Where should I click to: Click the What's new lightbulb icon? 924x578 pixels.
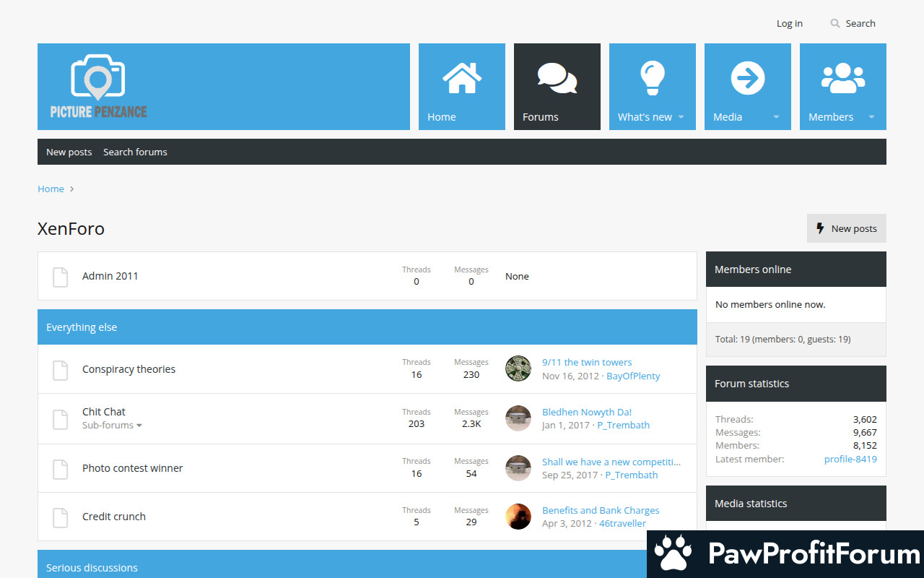tap(652, 78)
